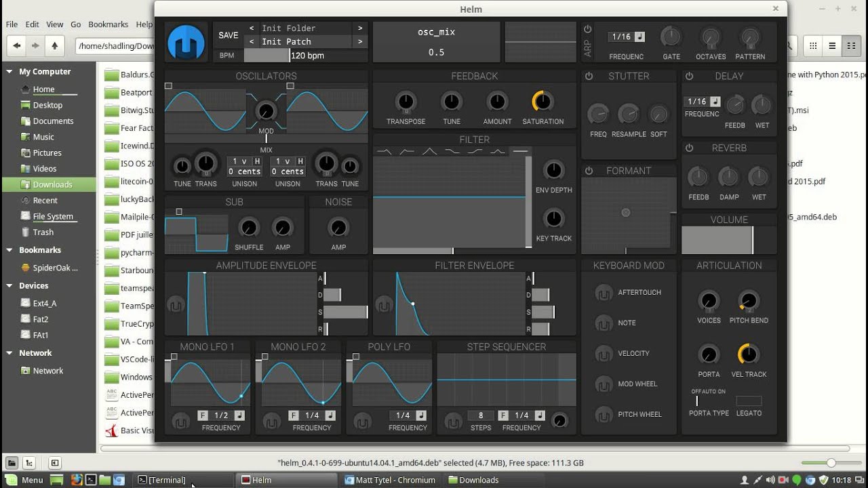
Task: Toggle the Legato switch
Action: 749,401
